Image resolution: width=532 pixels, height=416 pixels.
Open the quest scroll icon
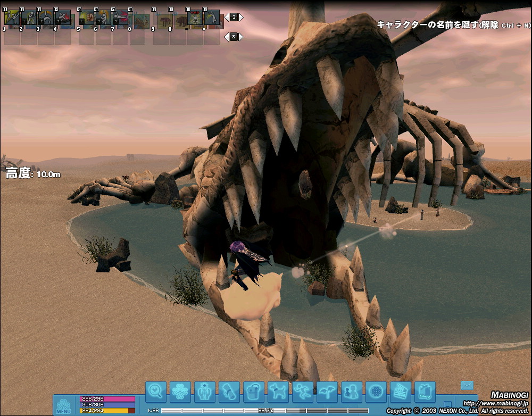[229, 392]
